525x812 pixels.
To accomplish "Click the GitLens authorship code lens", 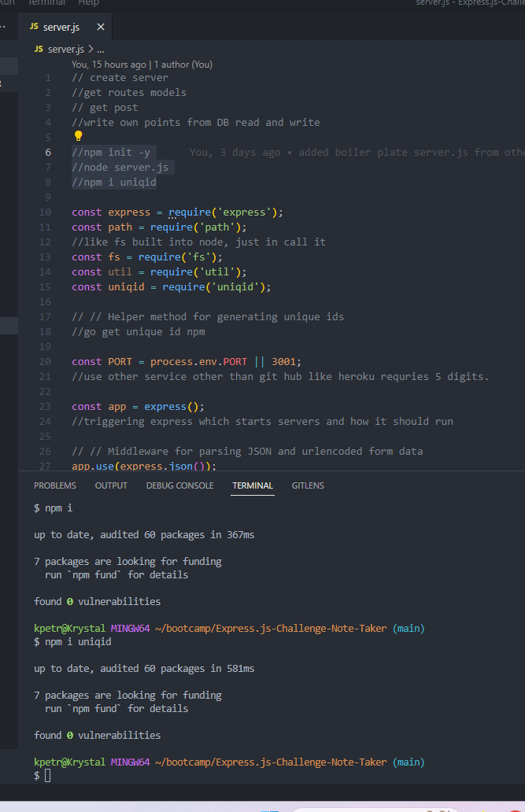I will tap(142, 65).
